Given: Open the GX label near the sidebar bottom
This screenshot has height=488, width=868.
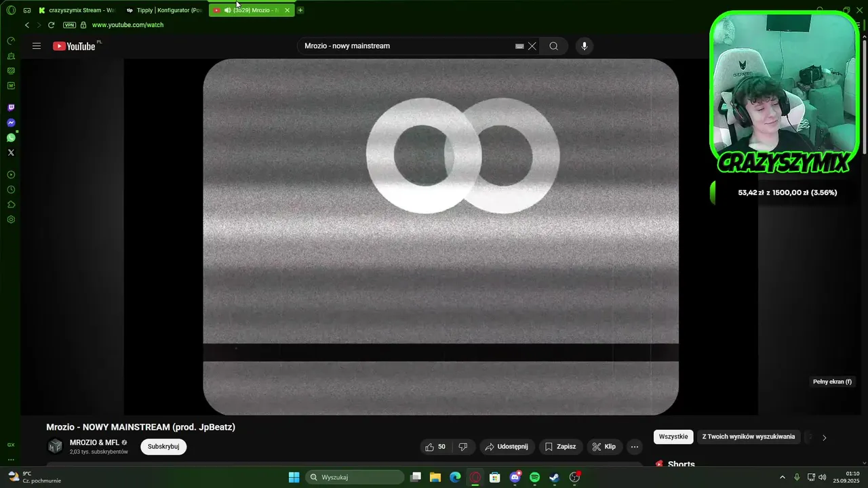Looking at the screenshot, I should 11,445.
